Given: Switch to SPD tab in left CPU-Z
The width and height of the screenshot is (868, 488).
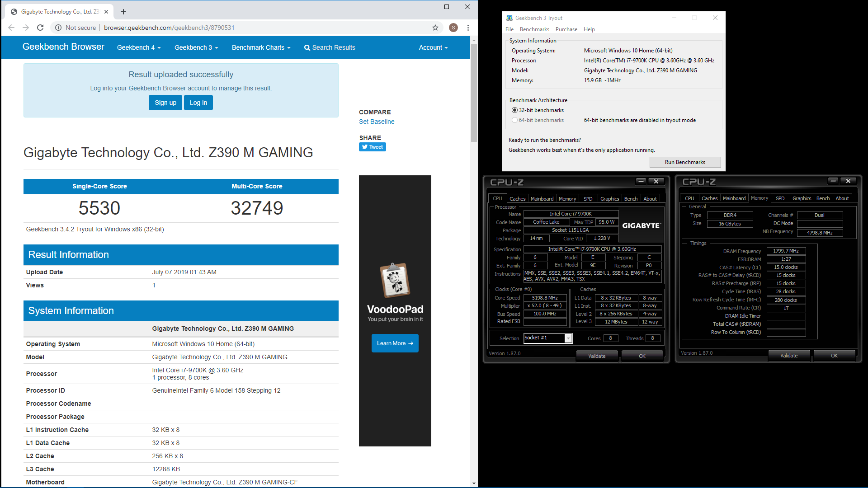Looking at the screenshot, I should tap(588, 199).
